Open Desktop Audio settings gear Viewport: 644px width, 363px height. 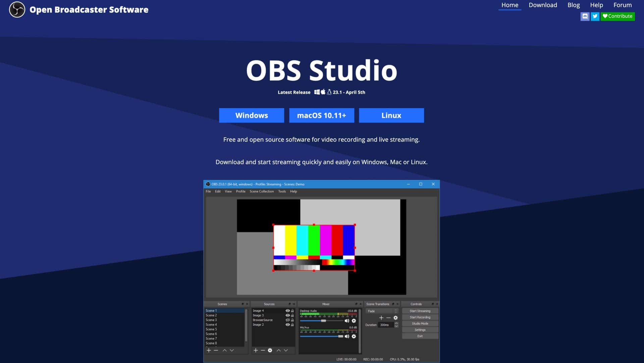(354, 321)
